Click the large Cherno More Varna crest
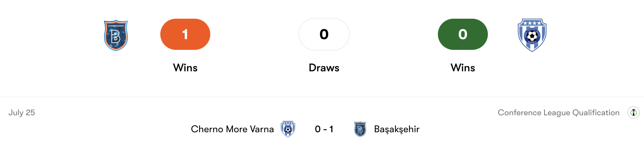Viewport: 644px width, 144px height. (x=532, y=35)
